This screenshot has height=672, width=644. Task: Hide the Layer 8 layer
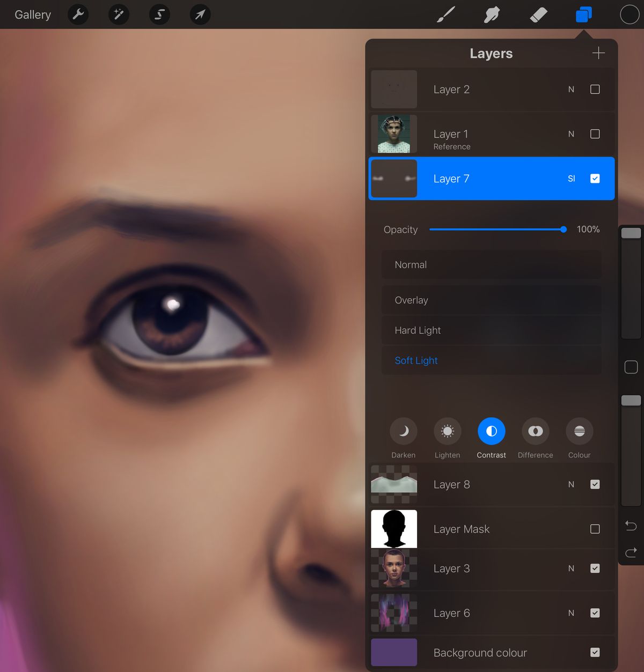tap(595, 484)
